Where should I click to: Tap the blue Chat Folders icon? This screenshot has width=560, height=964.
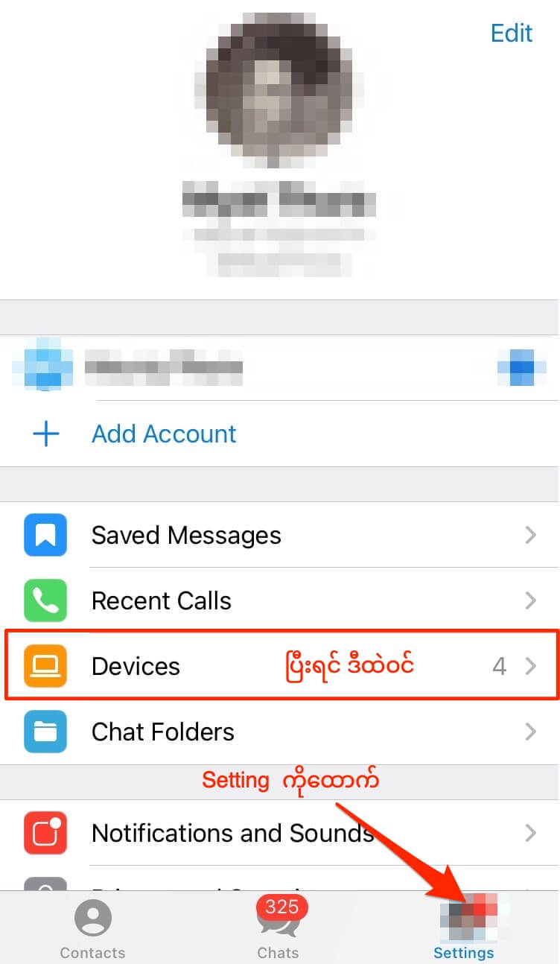click(x=45, y=732)
